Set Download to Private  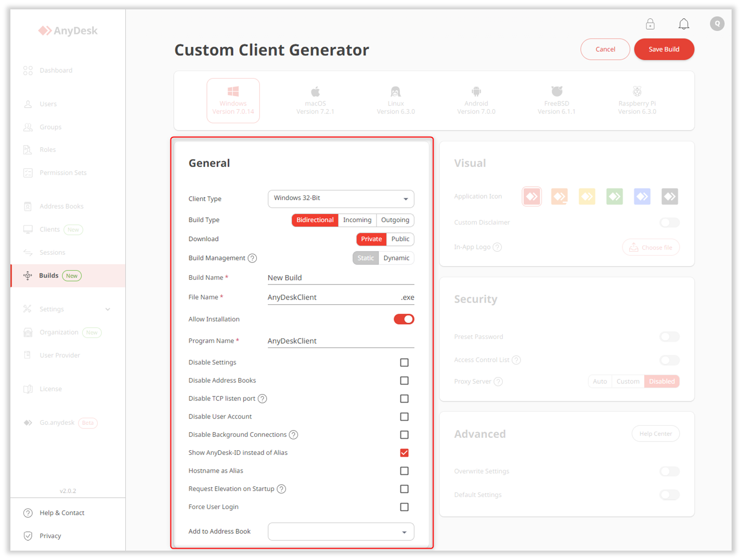click(x=371, y=239)
